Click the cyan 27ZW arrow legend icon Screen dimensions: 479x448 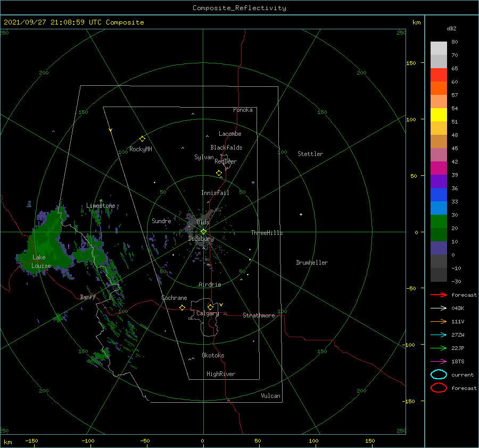439,335
